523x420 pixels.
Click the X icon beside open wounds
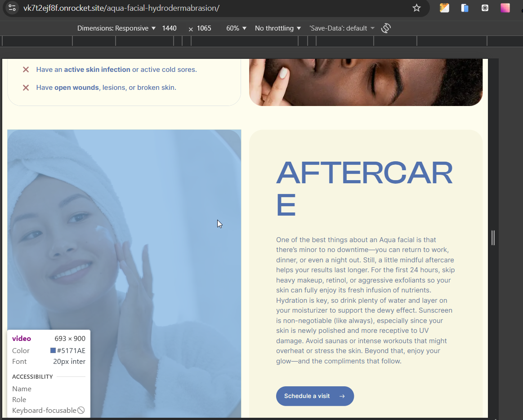click(x=26, y=88)
